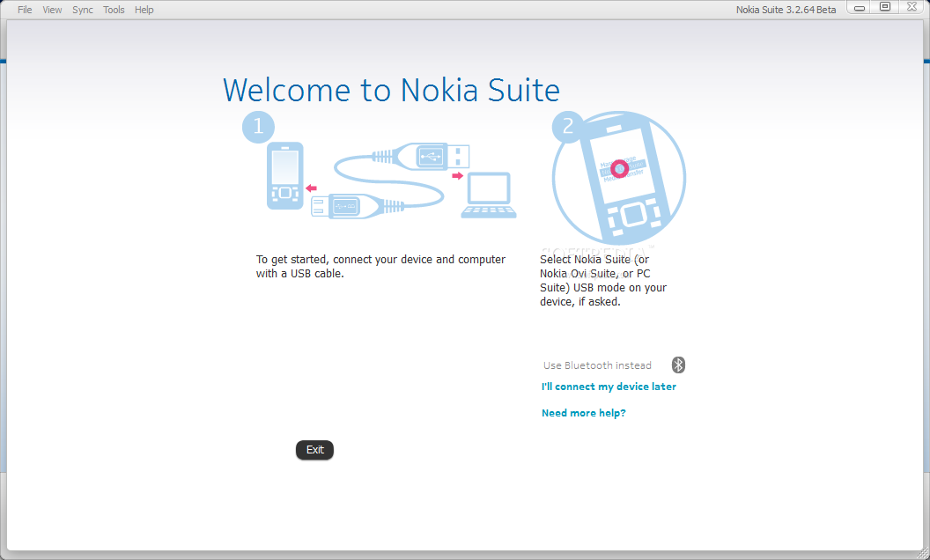Open the Need more help? link

584,413
